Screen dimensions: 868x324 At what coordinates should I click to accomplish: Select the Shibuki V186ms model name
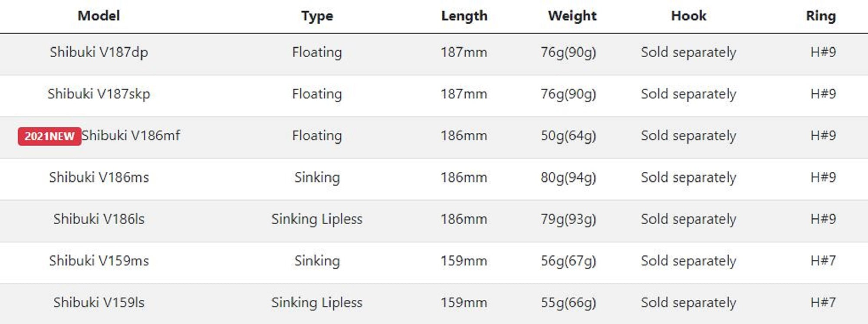[99, 177]
